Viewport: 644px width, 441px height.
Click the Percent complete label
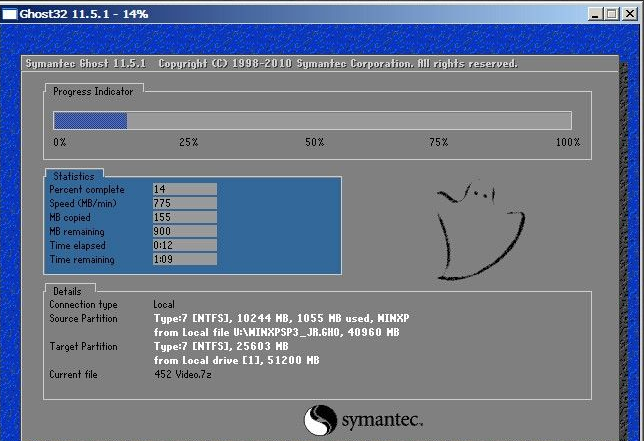(x=87, y=190)
